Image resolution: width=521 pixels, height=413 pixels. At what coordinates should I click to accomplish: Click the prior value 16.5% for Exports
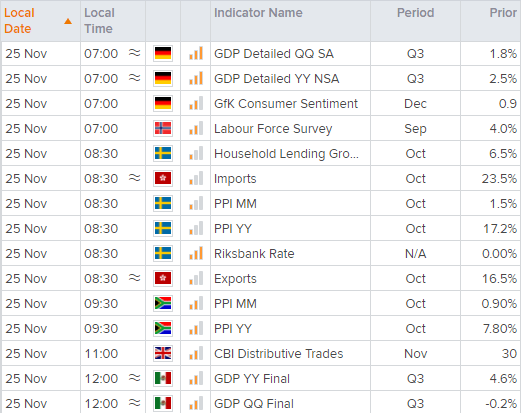499,278
